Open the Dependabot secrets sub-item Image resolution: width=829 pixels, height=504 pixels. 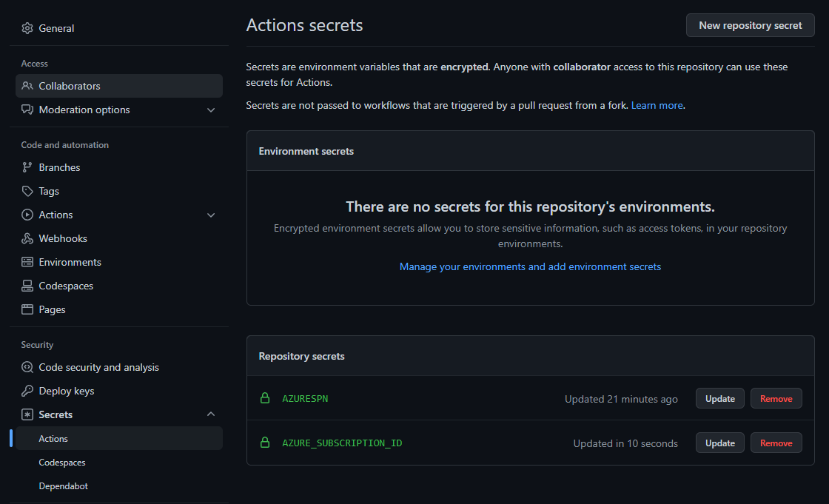pos(63,486)
